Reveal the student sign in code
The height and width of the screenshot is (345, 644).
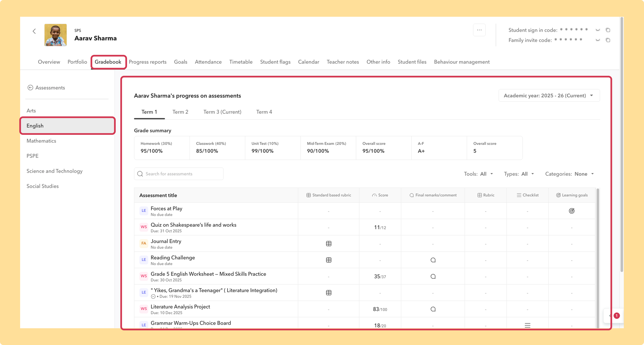pyautogui.click(x=598, y=30)
